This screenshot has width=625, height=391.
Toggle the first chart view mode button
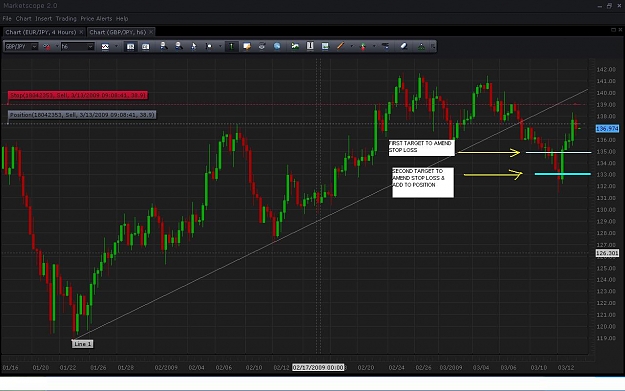coord(130,47)
